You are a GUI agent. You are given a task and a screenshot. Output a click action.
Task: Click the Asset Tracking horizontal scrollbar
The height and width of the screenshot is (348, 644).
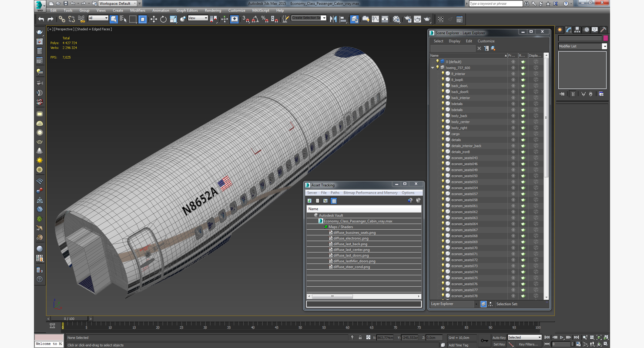point(363,296)
